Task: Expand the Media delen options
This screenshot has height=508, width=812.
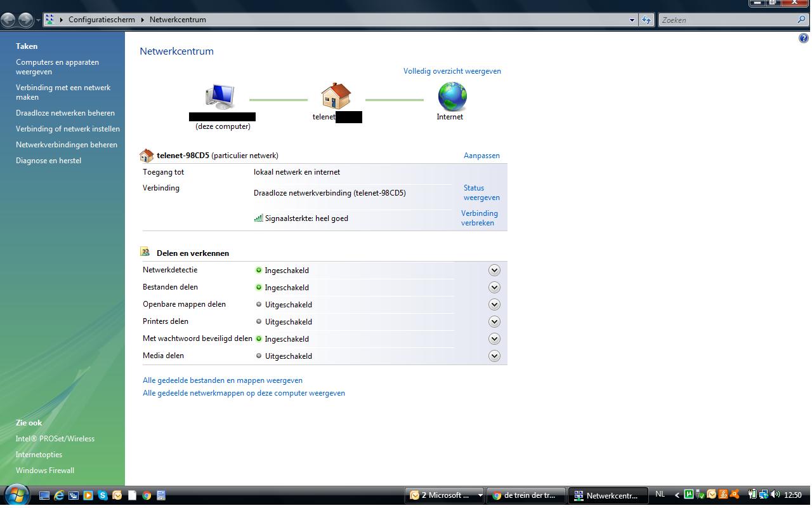Action: (494, 356)
